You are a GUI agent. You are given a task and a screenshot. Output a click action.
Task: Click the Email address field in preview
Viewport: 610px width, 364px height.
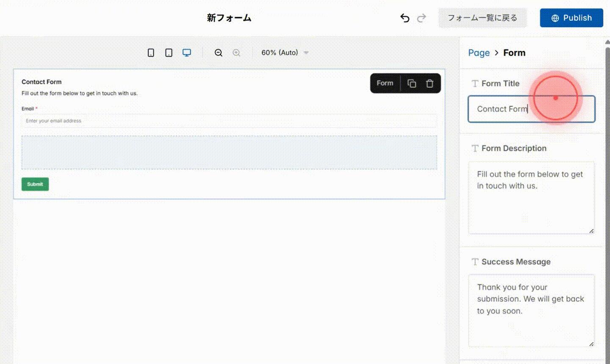[x=229, y=121]
